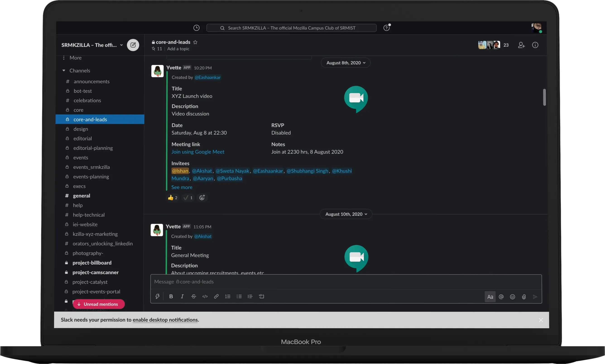
Task: Open the August 8th, 2020 date dropdown
Action: [x=346, y=63]
